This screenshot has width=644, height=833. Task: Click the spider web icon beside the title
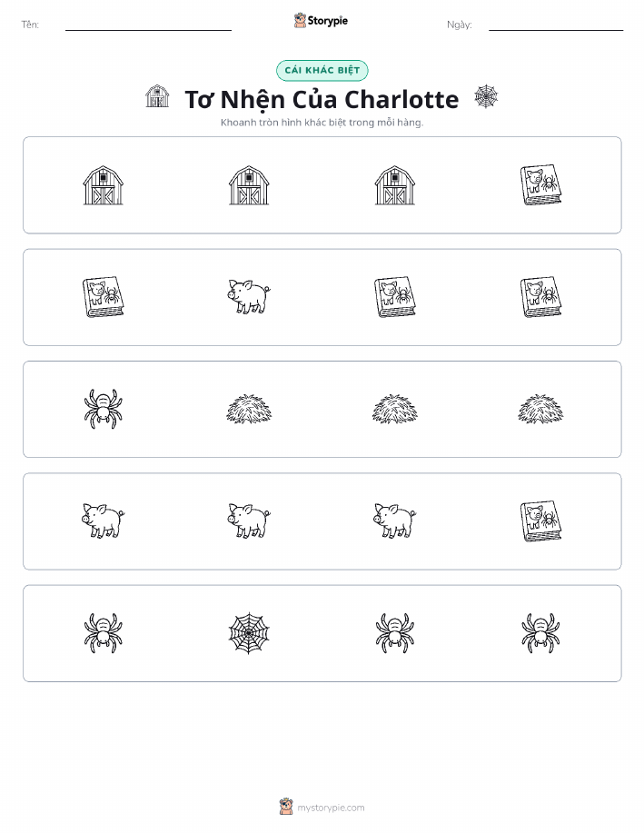486,96
